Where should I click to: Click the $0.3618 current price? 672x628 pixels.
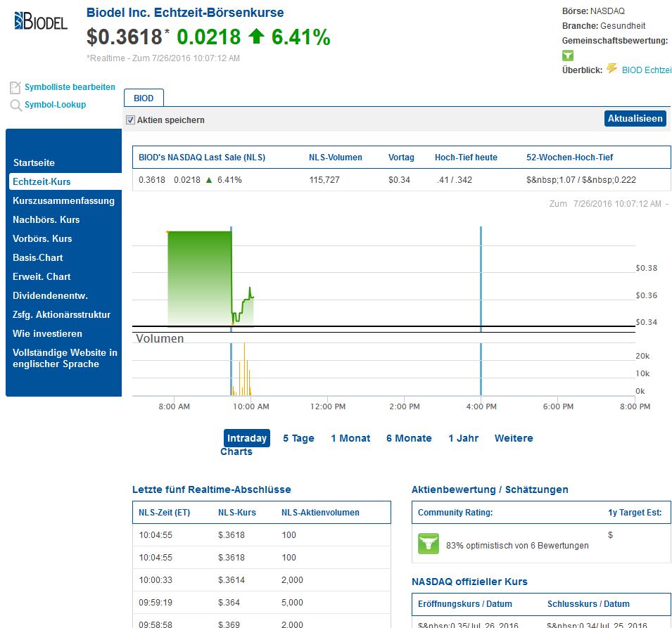(x=125, y=37)
